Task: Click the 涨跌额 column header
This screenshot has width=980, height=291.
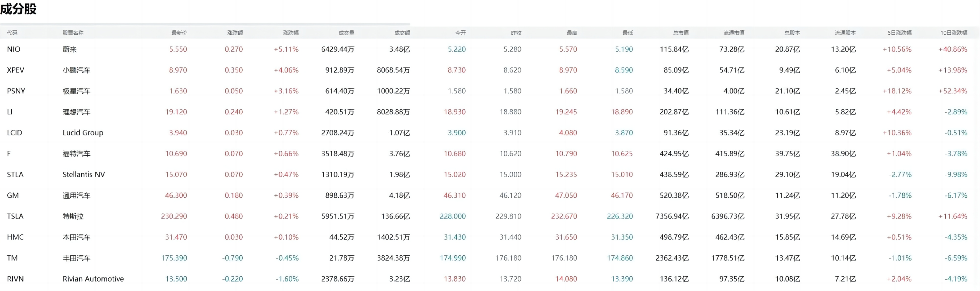Action: coord(235,33)
